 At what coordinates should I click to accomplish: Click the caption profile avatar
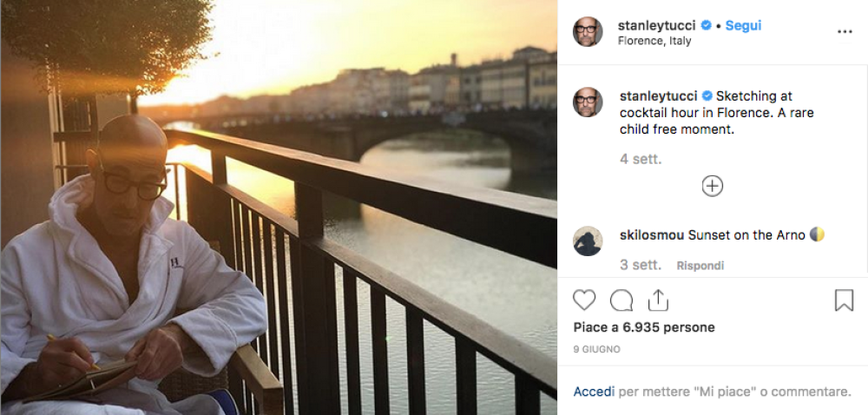pos(588,102)
